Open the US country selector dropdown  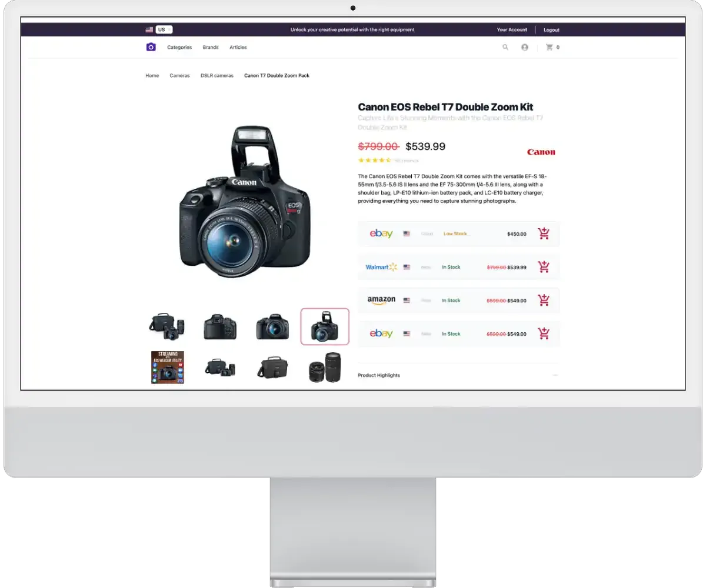pyautogui.click(x=164, y=29)
